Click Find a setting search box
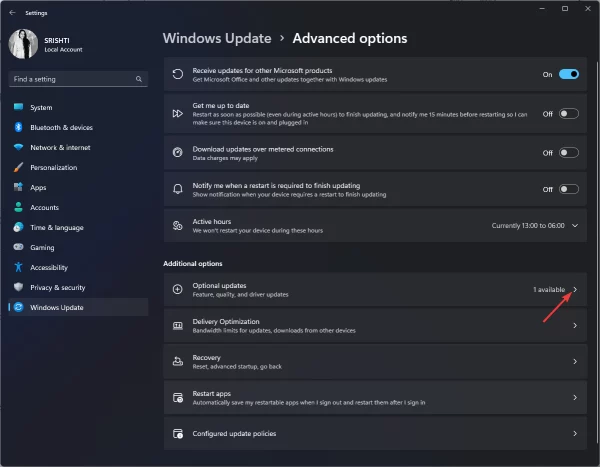The height and width of the screenshot is (467, 600). [78, 79]
